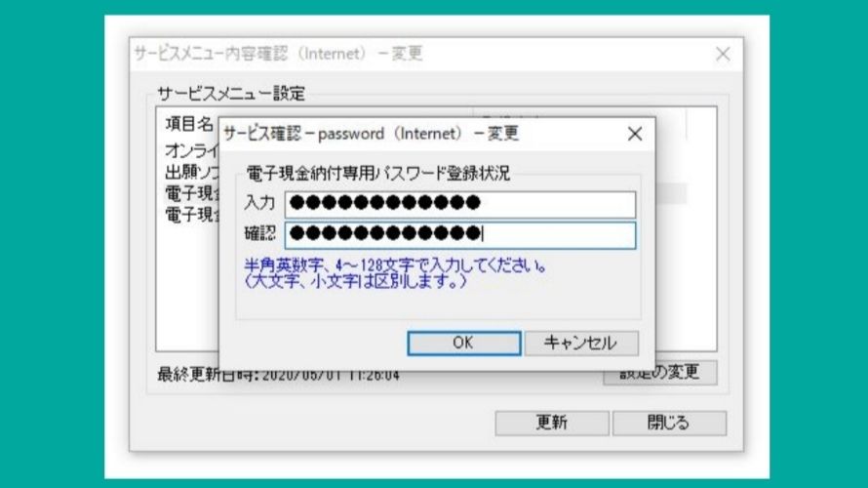Close the サービスメニュー内容確認 window
868x488 pixels.
point(723,54)
